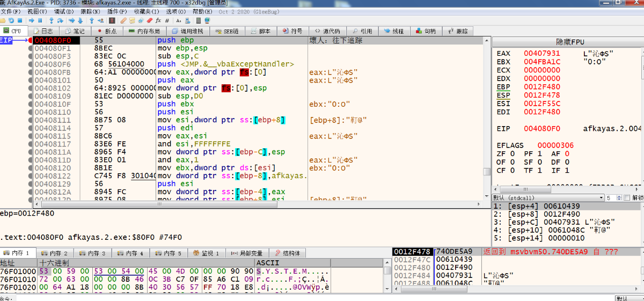Viewport: 644px width, 301px height.
Task: Click the argument count spinner arrows
Action: 619,198
